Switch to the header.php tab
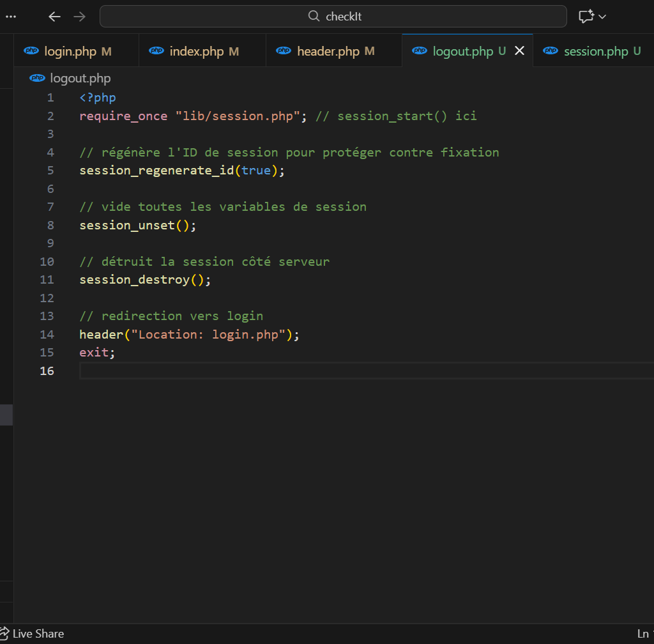This screenshot has width=654, height=644. pyautogui.click(x=328, y=51)
